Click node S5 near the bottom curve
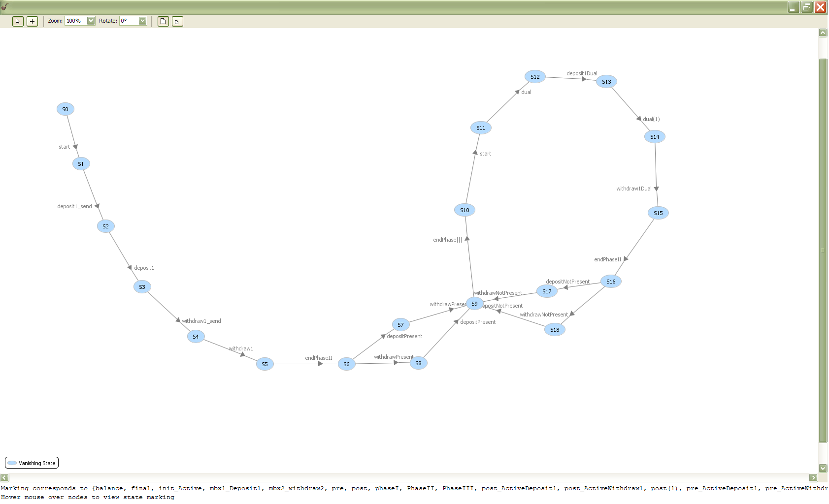829x504 pixels. tap(265, 364)
